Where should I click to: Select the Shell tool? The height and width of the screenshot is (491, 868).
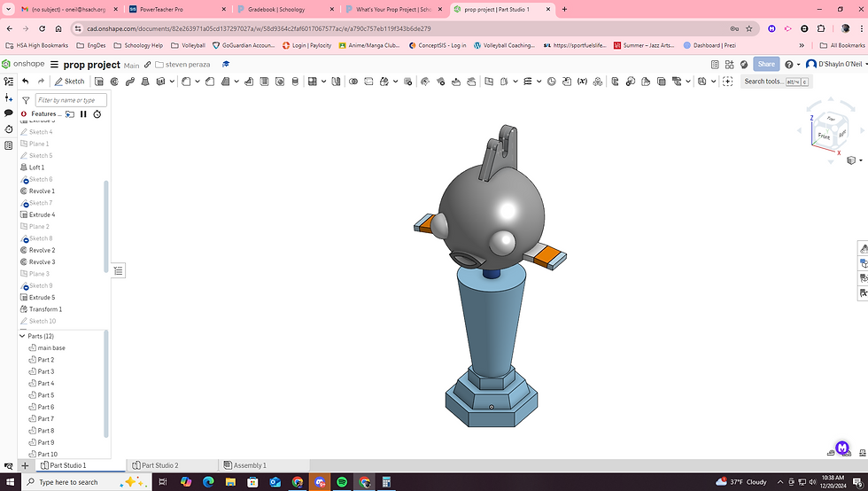pyautogui.click(x=265, y=82)
